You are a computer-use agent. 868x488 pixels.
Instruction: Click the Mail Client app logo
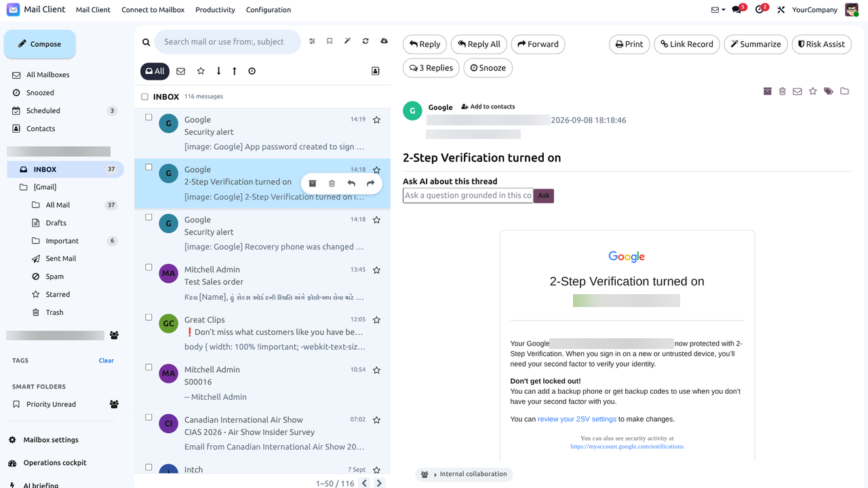coord(13,9)
